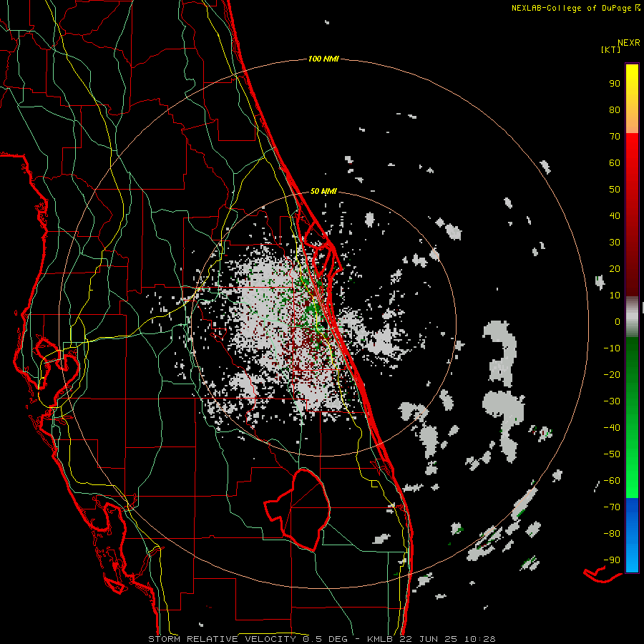
Task: Click the NEXLAB-College of DuPage title text
Action: (x=571, y=8)
